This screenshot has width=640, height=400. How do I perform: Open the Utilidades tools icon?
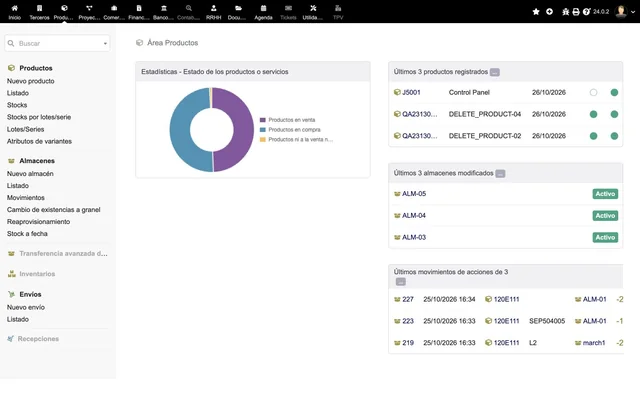313,8
